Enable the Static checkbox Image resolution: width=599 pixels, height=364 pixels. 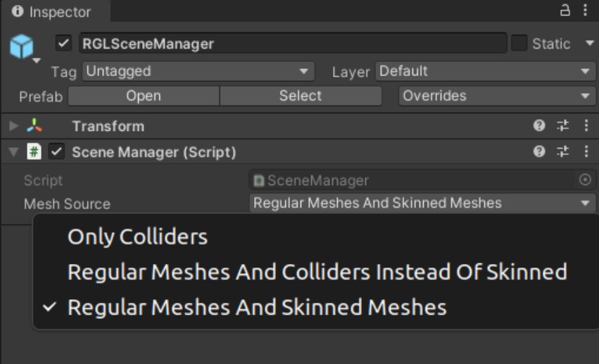[519, 44]
